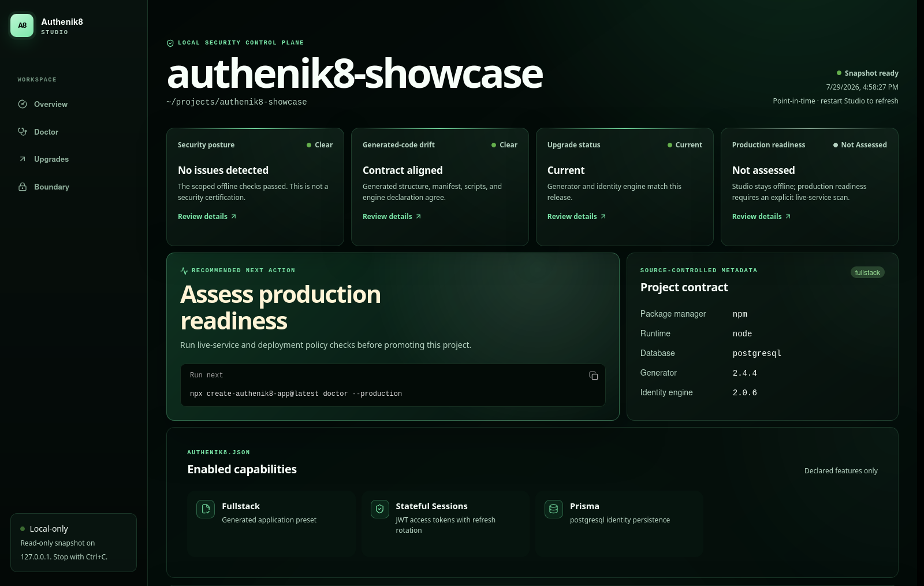Screen dimensions: 924x586
Task: Copy the Run next command
Action: coord(593,376)
